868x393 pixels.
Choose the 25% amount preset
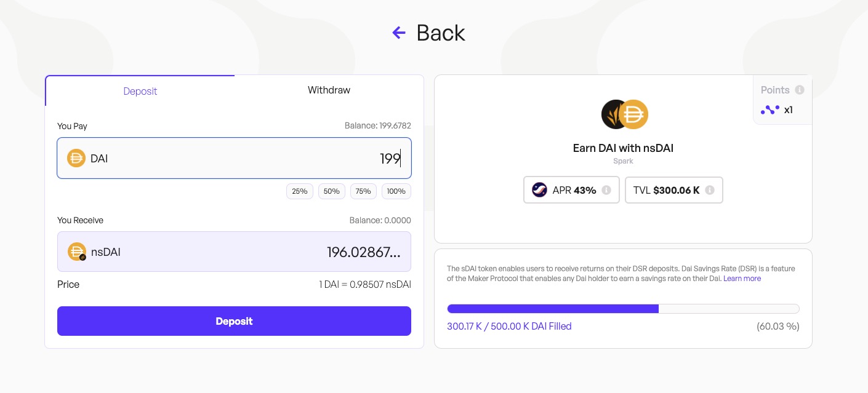[x=300, y=191]
